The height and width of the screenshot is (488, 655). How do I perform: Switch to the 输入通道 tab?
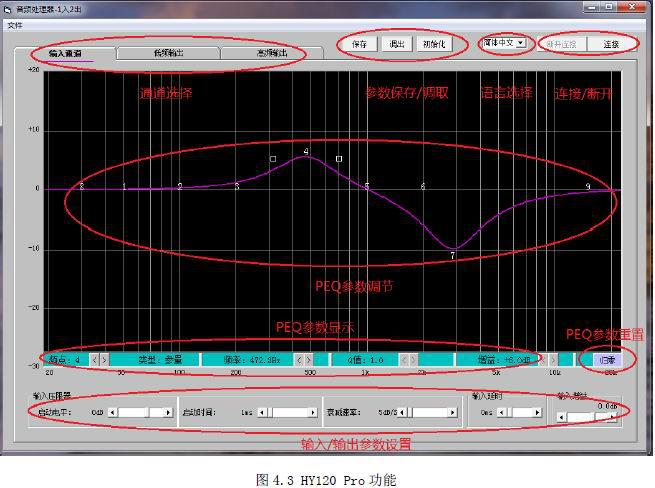65,53
